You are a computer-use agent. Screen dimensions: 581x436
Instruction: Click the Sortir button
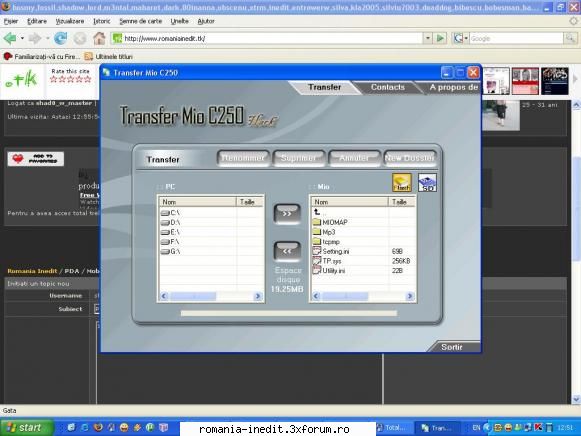452,347
